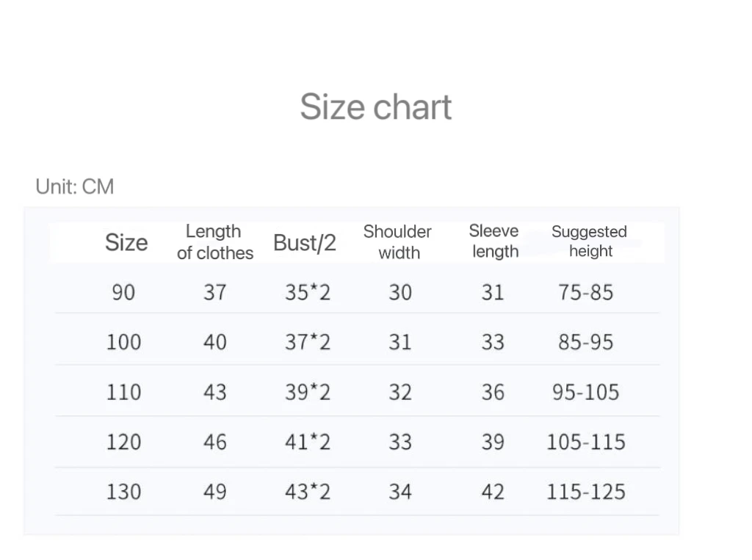Click the Length of clothes header

[214, 242]
